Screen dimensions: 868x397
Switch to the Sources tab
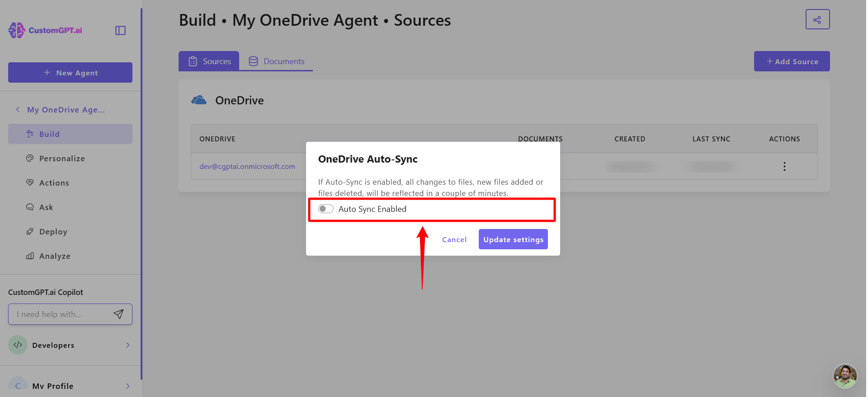tap(209, 61)
